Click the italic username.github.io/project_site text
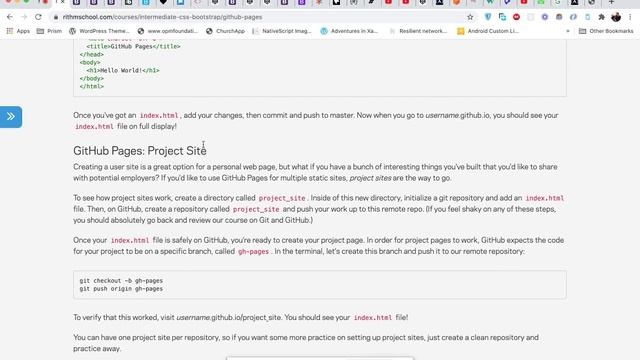 coord(229,318)
